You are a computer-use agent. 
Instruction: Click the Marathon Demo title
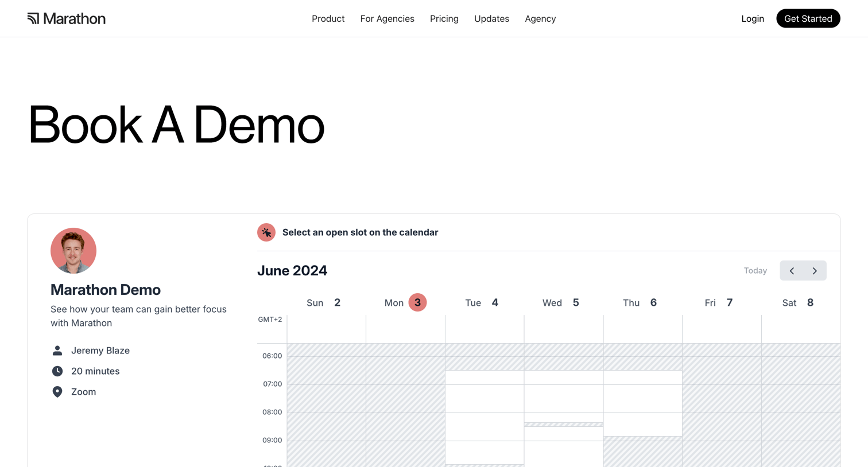tap(106, 290)
